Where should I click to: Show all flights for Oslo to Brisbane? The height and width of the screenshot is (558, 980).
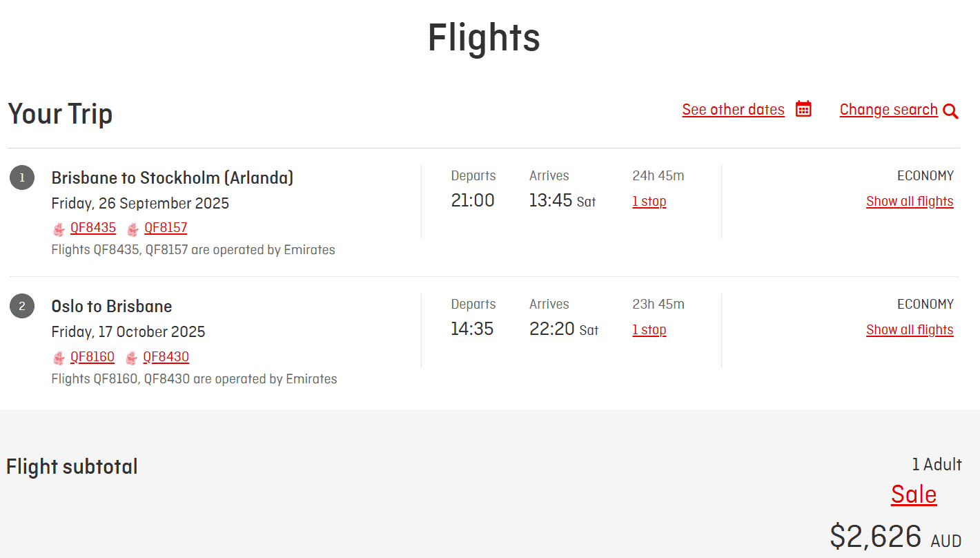click(x=910, y=329)
